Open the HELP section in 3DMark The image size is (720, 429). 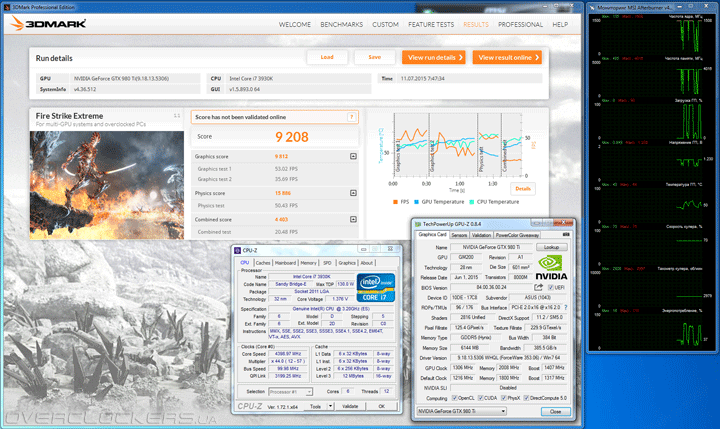[560, 24]
